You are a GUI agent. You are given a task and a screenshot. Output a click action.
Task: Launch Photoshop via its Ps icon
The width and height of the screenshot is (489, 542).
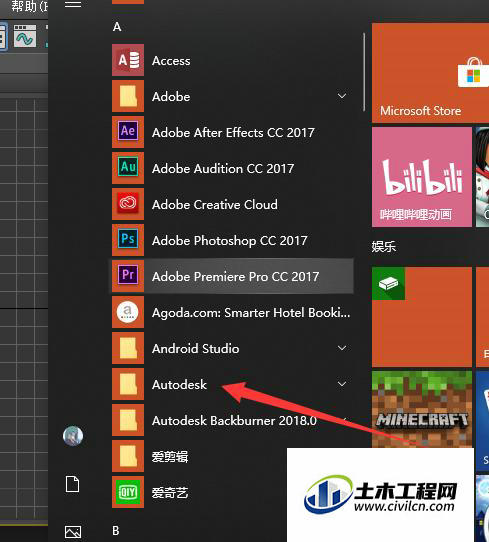(128, 240)
